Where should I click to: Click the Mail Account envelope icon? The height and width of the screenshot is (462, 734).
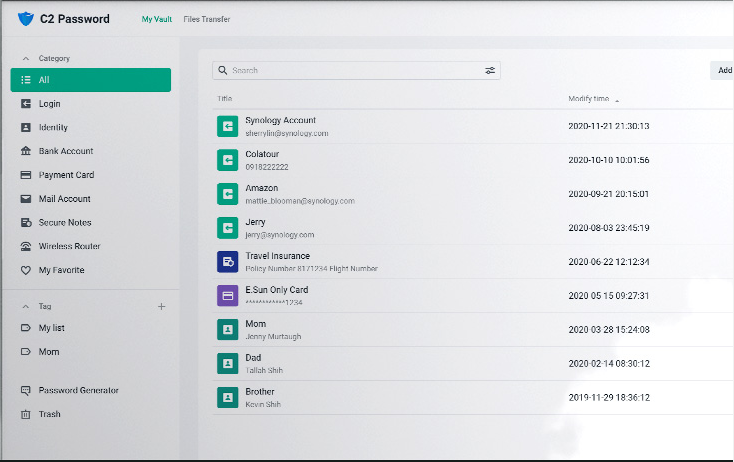(x=26, y=198)
